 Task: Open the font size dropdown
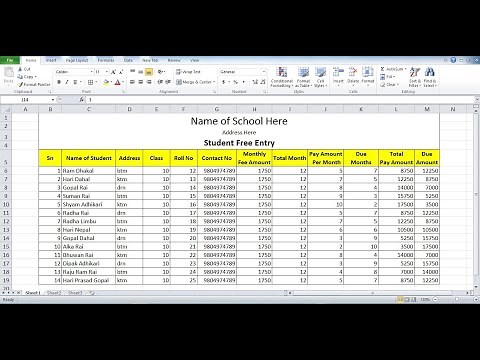point(107,72)
